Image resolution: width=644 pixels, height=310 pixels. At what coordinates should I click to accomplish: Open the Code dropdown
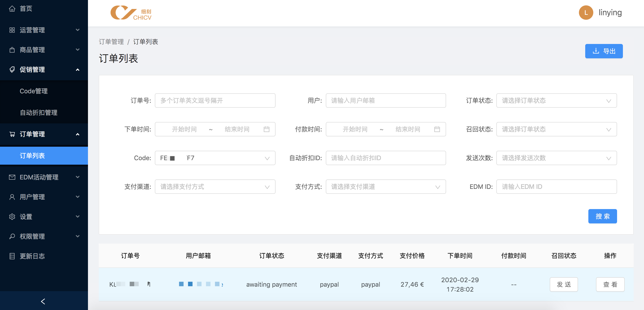pos(215,158)
